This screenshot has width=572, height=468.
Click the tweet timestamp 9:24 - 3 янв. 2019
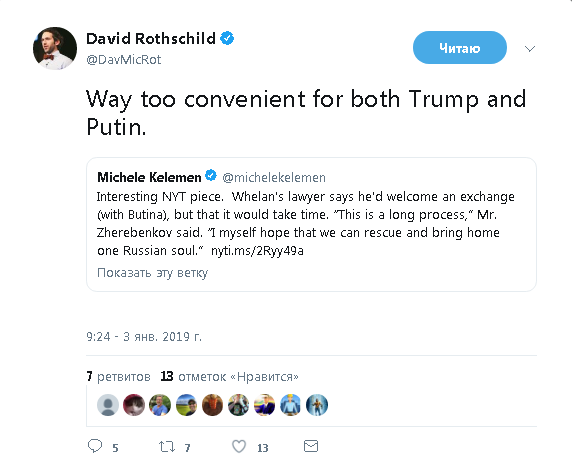[x=144, y=336]
